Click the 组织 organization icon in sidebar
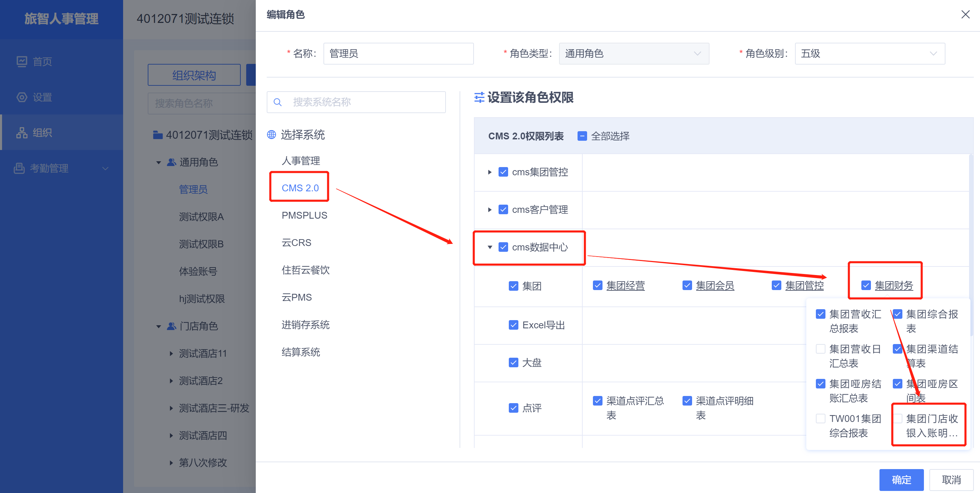This screenshot has height=493, width=980. coord(22,132)
